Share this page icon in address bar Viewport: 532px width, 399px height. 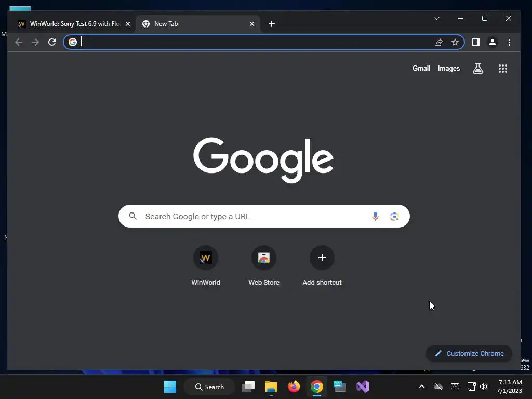[x=438, y=42]
